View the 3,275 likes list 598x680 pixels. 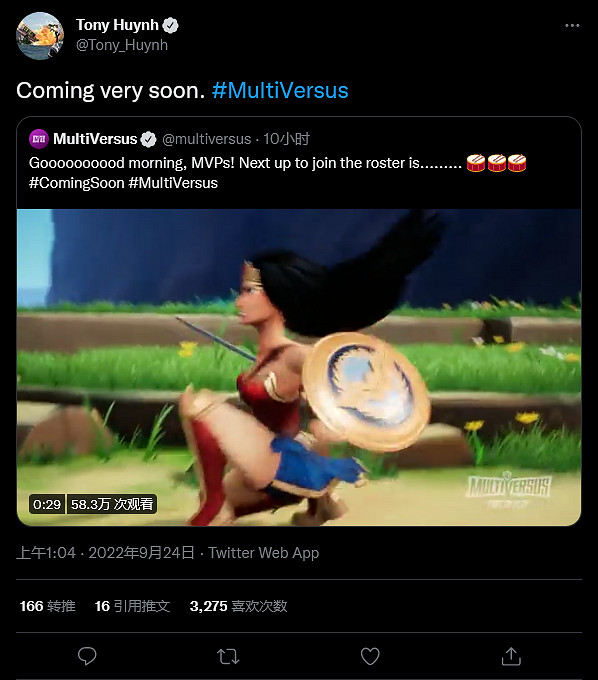pyautogui.click(x=239, y=606)
